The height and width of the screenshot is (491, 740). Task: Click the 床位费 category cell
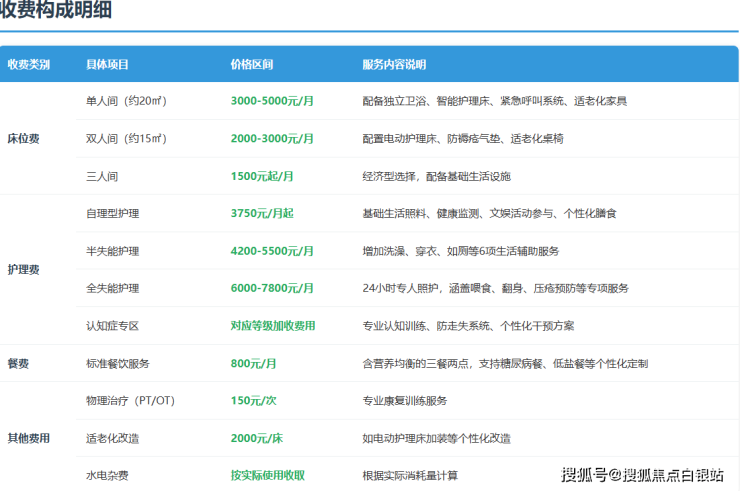25,138
